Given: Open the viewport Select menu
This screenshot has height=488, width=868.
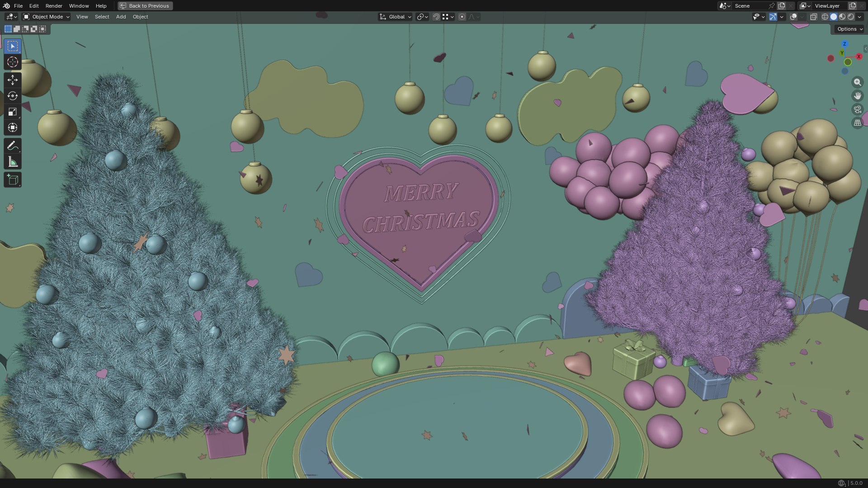Looking at the screenshot, I should pos(102,17).
